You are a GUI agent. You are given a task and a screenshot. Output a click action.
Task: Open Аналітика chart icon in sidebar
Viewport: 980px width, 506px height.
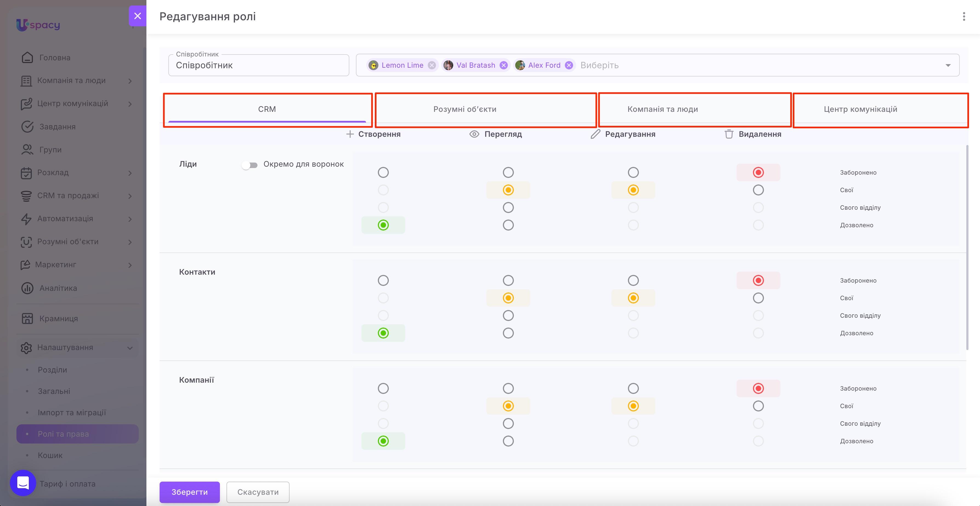[27, 288]
